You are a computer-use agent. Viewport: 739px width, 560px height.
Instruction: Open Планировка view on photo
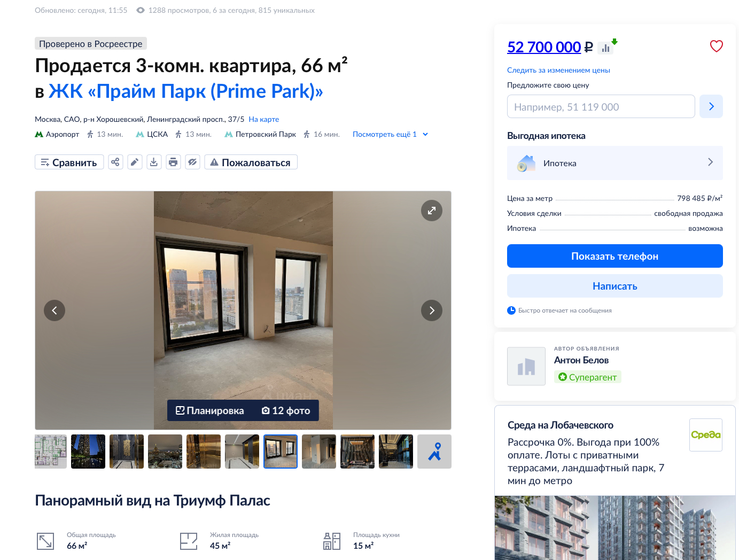tap(210, 410)
